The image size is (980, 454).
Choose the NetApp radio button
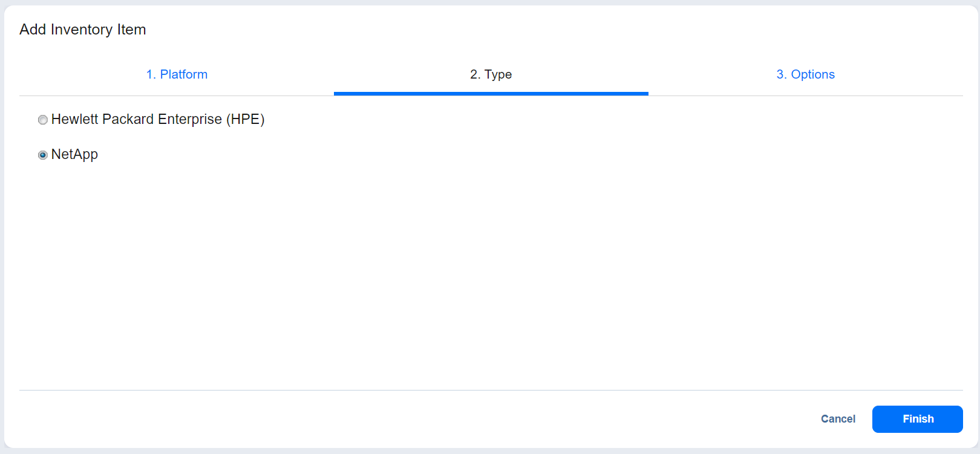43,155
